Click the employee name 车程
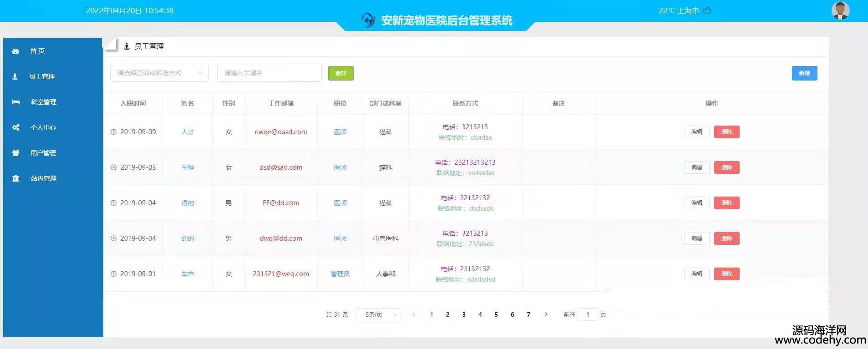This screenshot has width=868, height=349. coord(188,167)
